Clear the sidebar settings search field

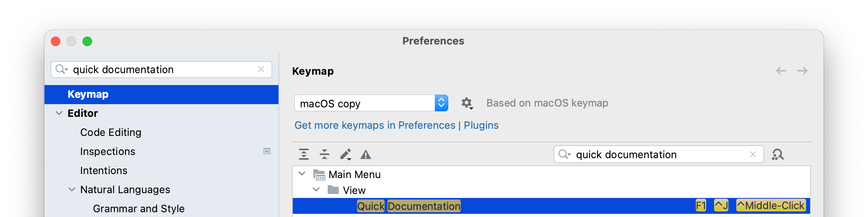[261, 69]
